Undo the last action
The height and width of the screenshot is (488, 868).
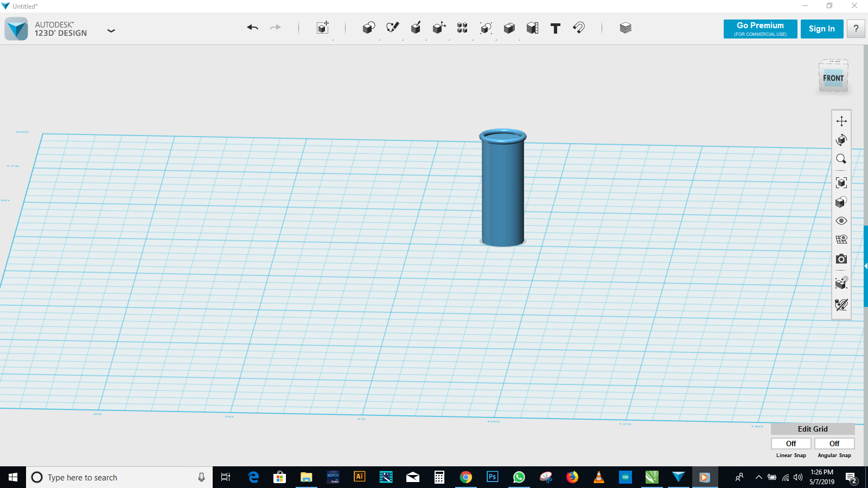[x=252, y=28]
